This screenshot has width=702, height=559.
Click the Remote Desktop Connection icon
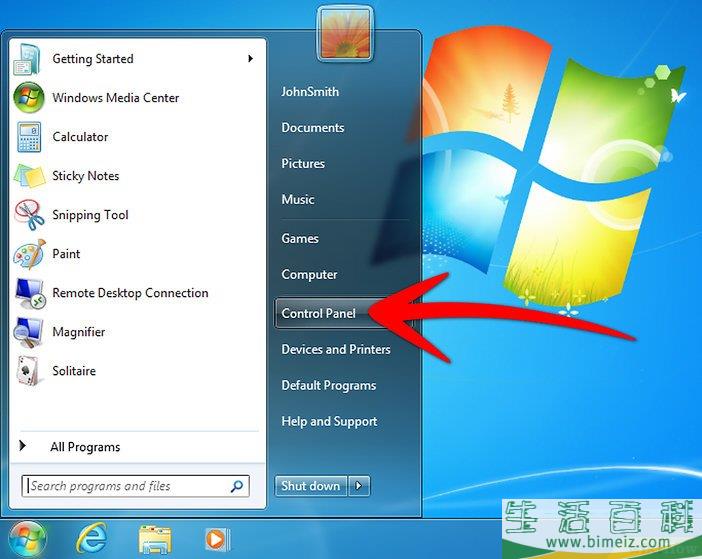[x=30, y=293]
